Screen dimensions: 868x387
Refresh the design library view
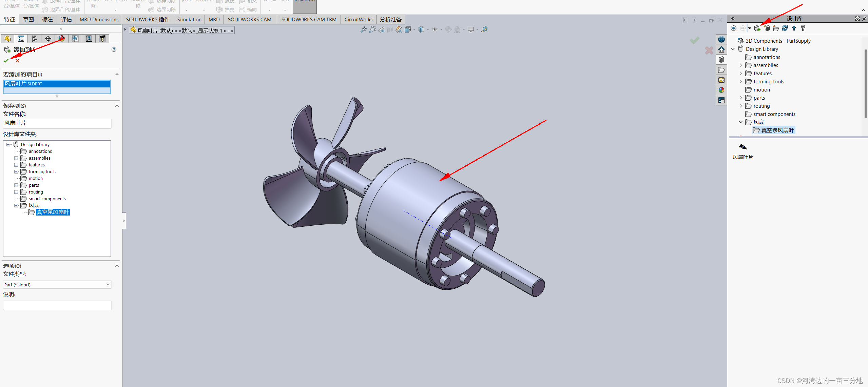point(785,28)
